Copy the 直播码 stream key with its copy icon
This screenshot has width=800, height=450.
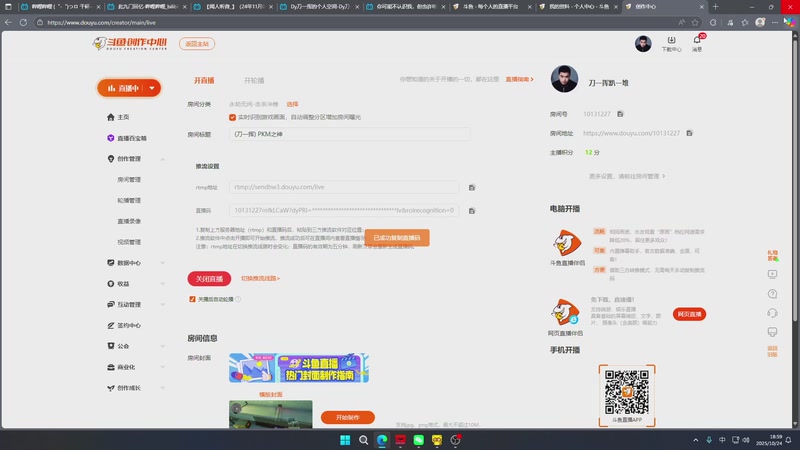pos(472,211)
